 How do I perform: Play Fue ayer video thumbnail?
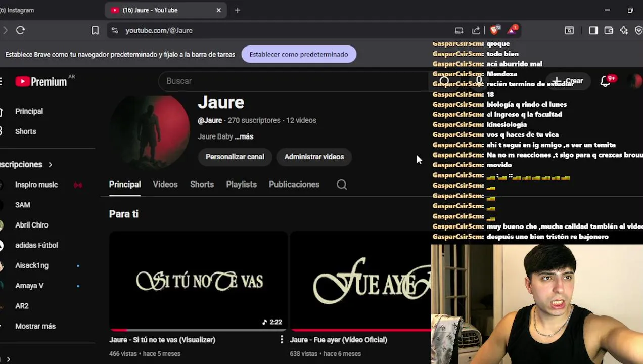tap(360, 281)
